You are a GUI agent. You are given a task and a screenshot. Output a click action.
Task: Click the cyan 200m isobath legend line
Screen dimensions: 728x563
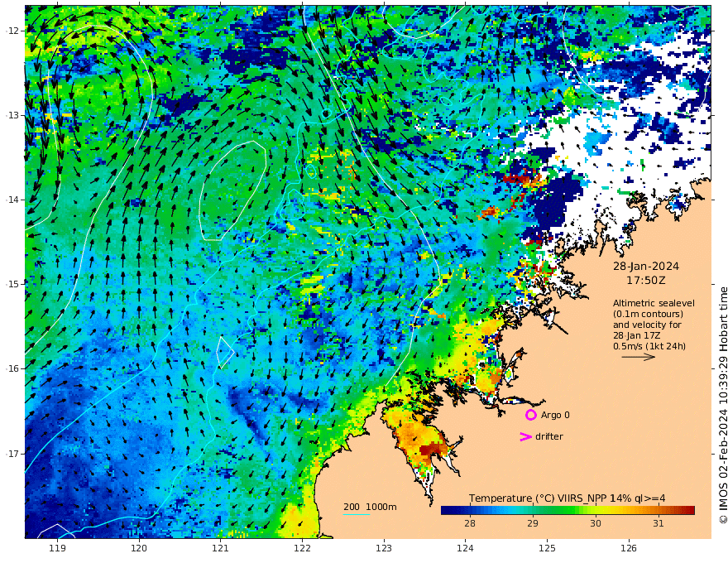click(357, 515)
